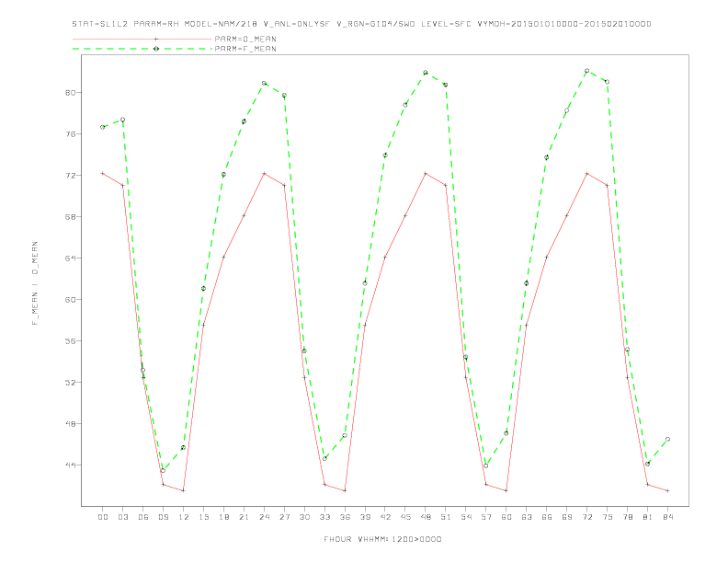Select the red O_MEAN minimum point at hour 12
Screen dimensions: 728x563
click(184, 490)
